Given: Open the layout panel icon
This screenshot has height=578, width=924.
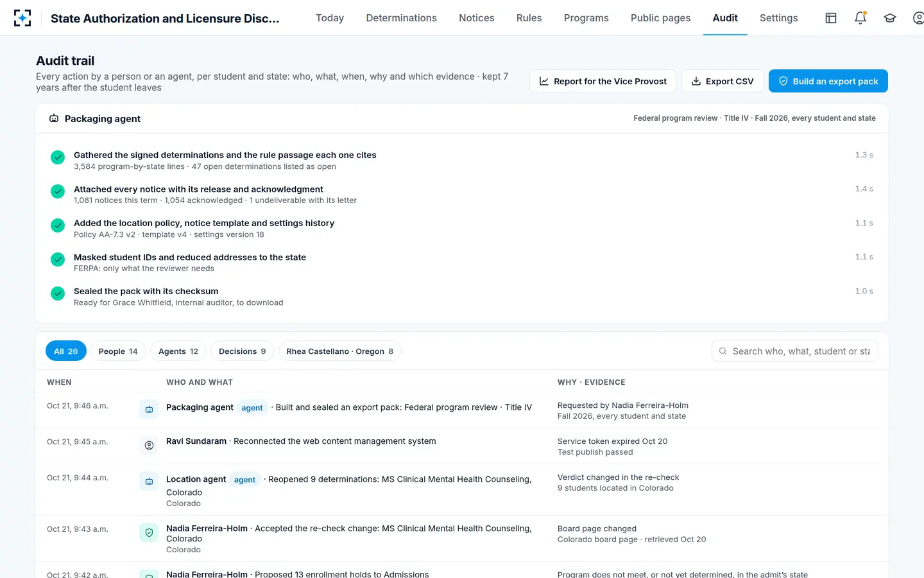Looking at the screenshot, I should tap(831, 18).
